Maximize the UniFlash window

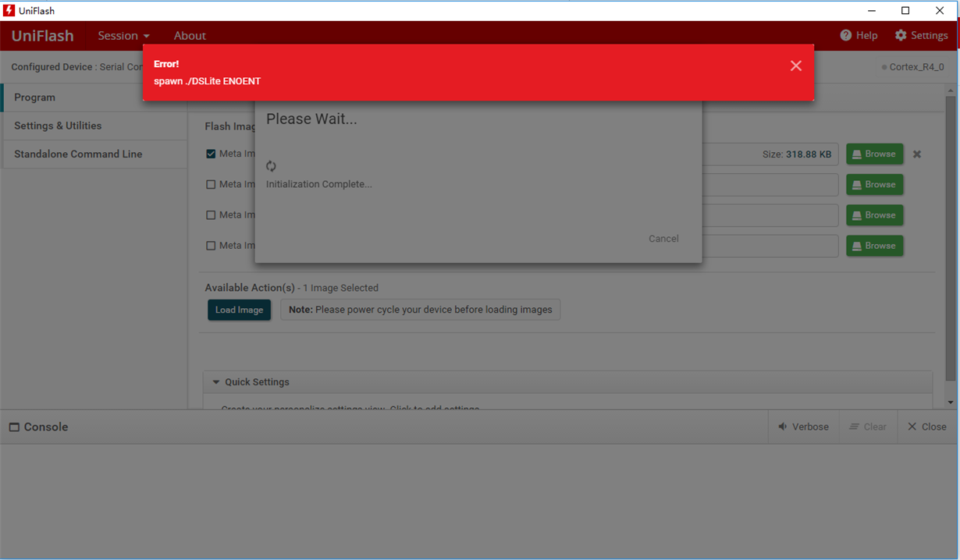(905, 11)
